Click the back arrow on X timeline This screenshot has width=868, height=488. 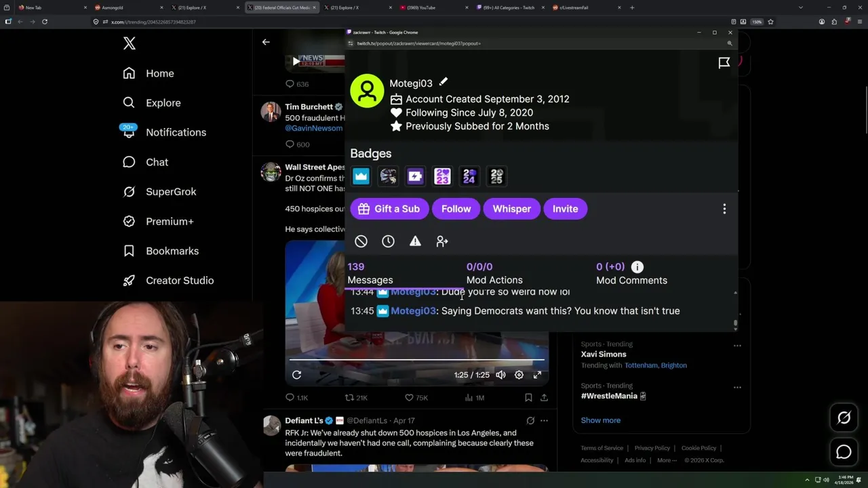coord(266,42)
